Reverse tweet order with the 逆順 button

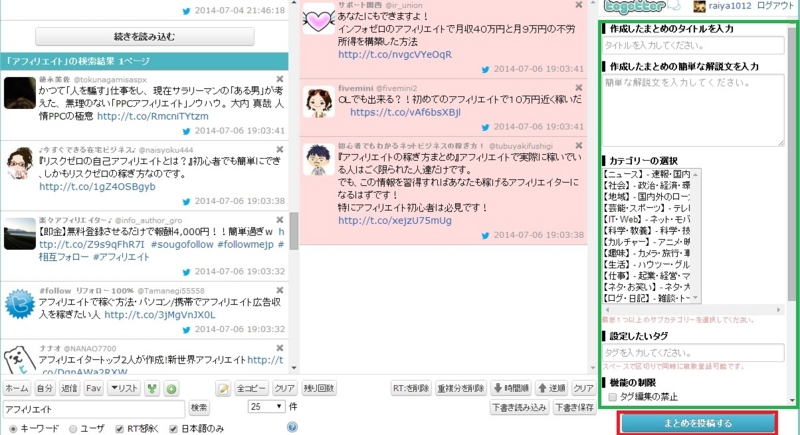pyautogui.click(x=551, y=389)
